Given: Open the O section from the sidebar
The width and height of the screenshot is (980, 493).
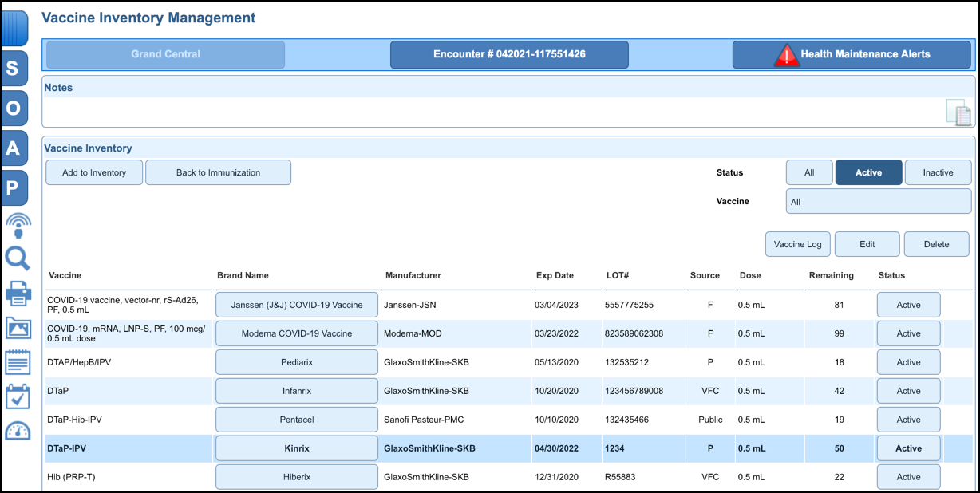Looking at the screenshot, I should coord(14,108).
